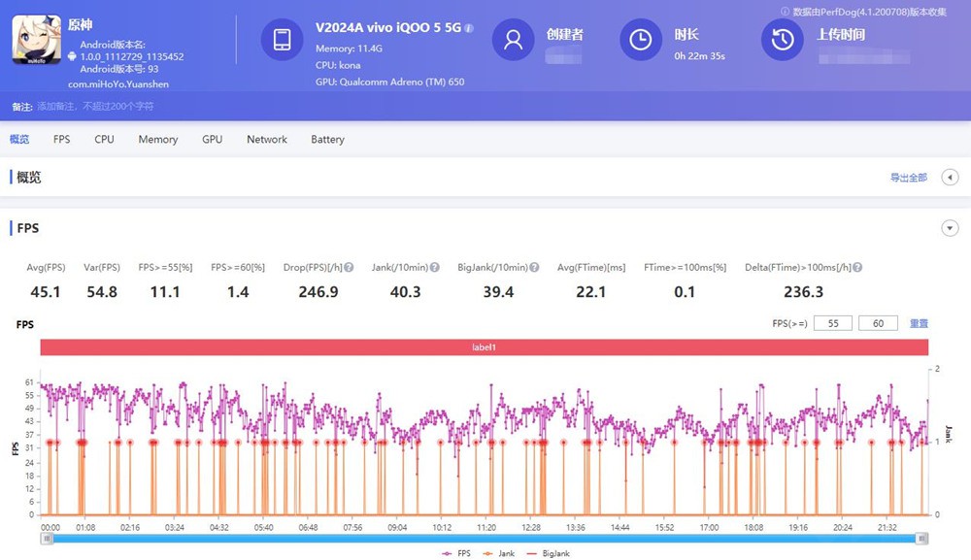The width and height of the screenshot is (971, 560).
Task: Click the CPU: kona text
Action: (x=338, y=65)
